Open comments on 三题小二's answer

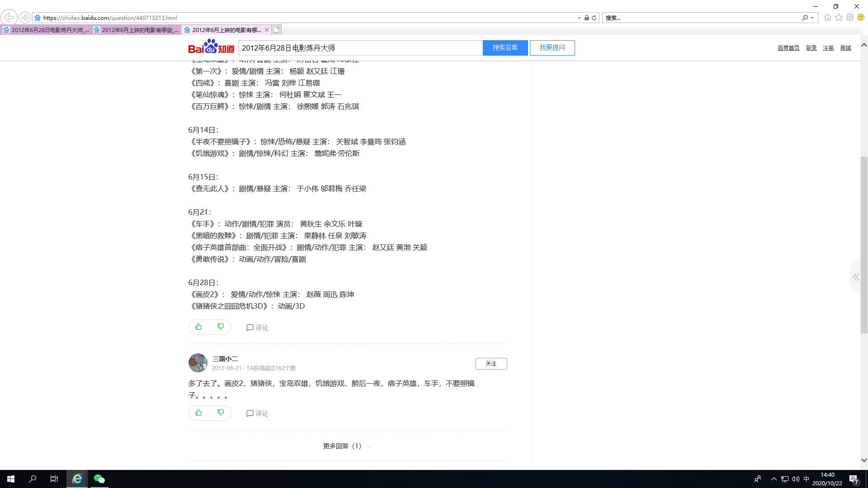pyautogui.click(x=257, y=413)
